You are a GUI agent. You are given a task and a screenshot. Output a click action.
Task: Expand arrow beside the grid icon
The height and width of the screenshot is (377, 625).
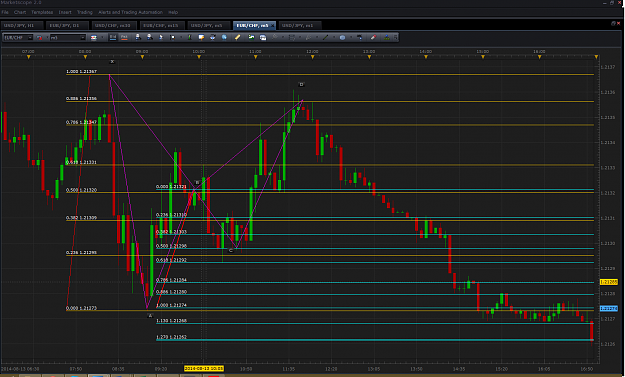pos(300,37)
